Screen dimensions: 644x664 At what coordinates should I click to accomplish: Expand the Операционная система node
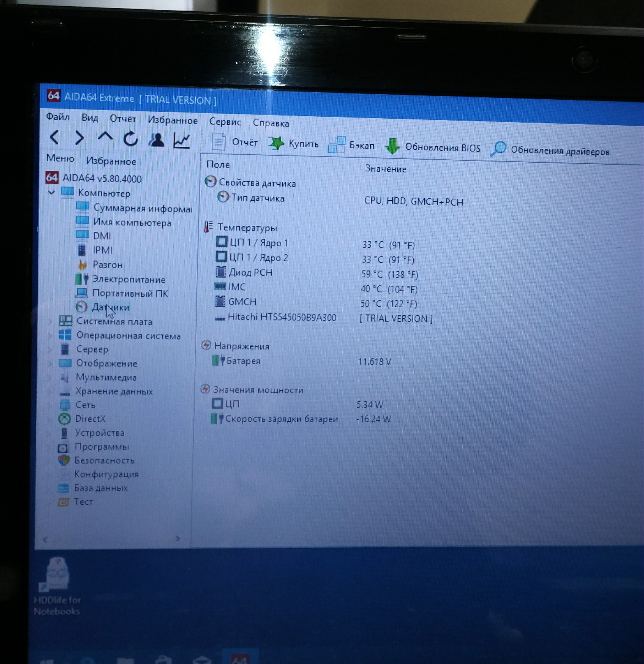(50, 335)
